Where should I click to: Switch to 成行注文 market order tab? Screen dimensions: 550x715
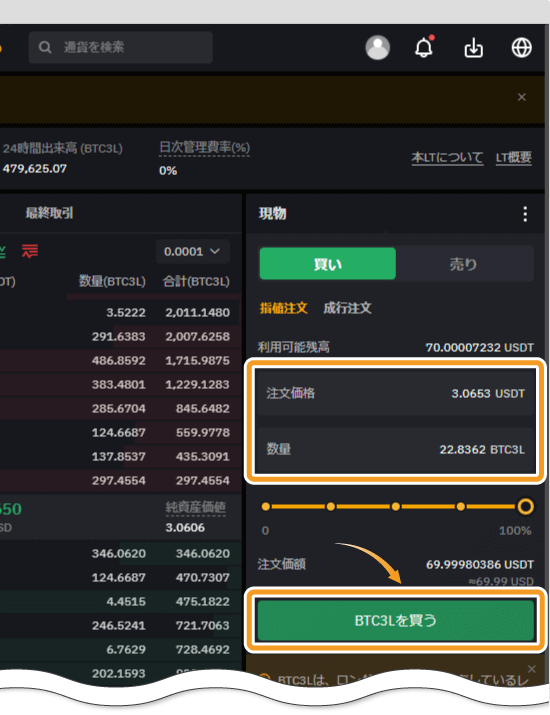[x=348, y=308]
